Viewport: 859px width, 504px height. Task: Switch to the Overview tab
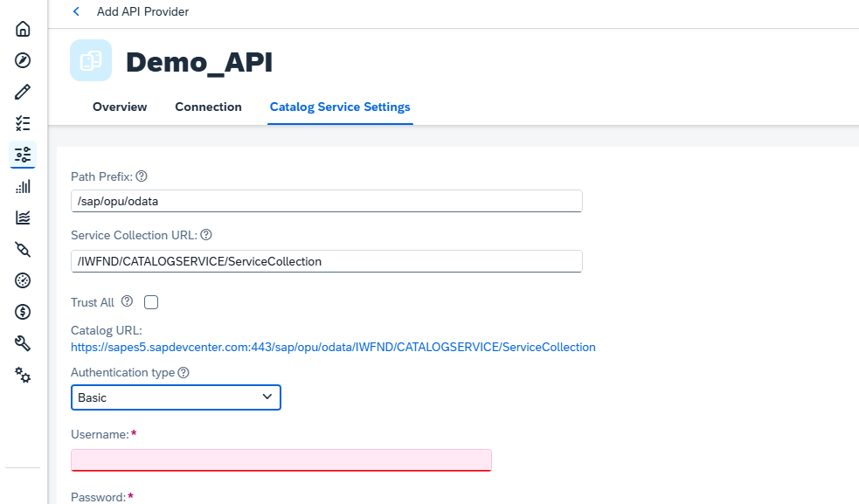(x=120, y=107)
